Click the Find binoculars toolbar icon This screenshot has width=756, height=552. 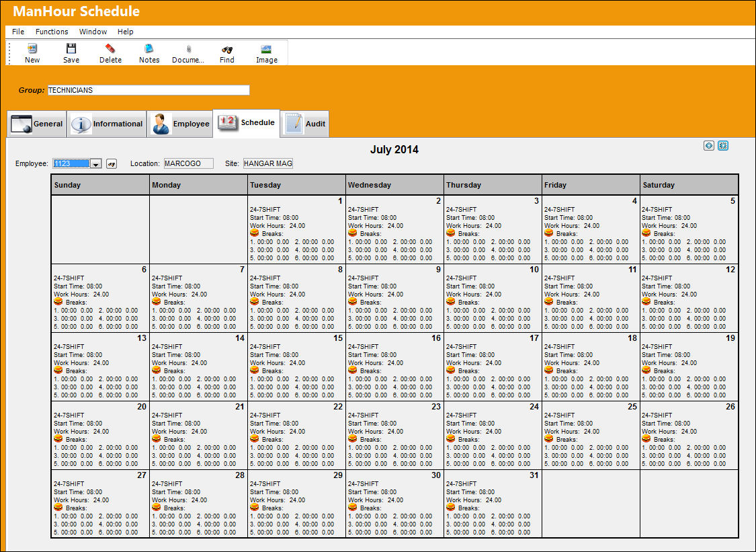227,49
